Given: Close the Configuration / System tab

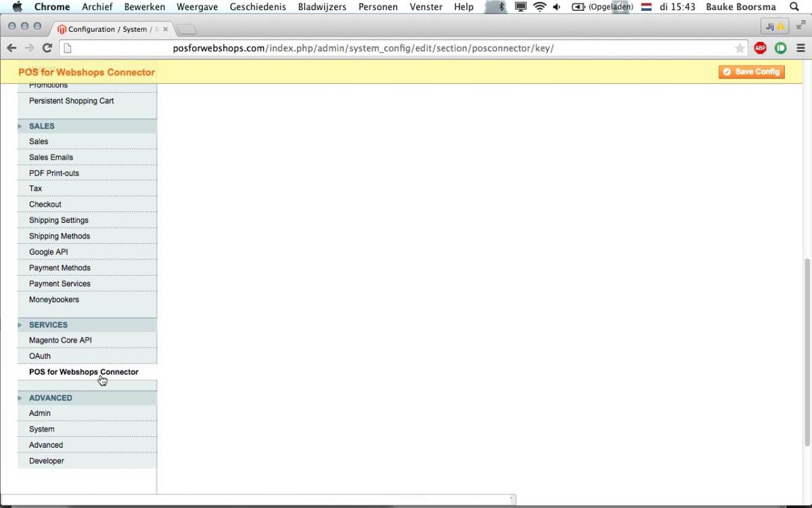Looking at the screenshot, I should coord(166,29).
